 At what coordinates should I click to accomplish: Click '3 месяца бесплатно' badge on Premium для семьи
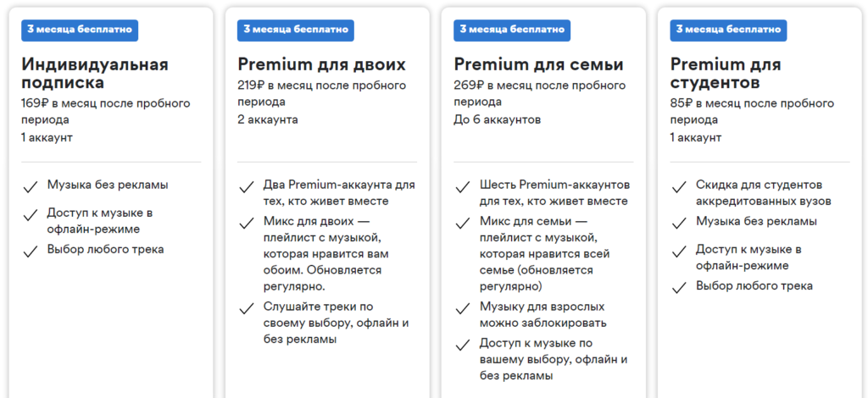[x=512, y=30]
